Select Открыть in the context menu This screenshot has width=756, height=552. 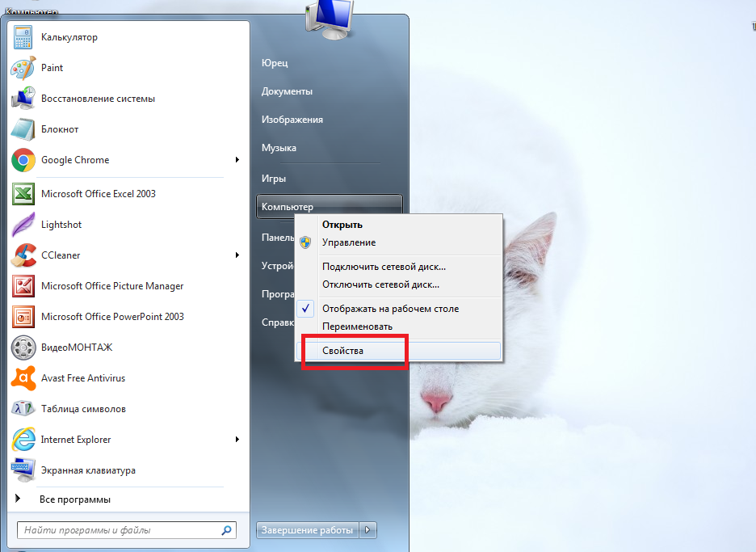(x=342, y=225)
